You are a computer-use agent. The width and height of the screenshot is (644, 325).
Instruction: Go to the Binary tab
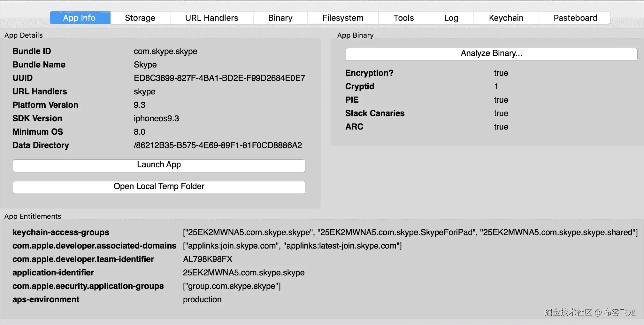(280, 18)
